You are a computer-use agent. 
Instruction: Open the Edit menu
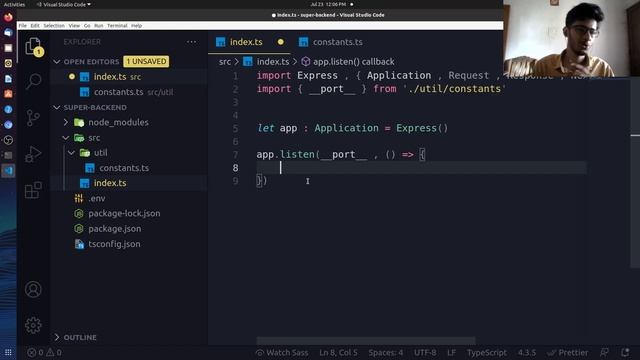(35, 26)
